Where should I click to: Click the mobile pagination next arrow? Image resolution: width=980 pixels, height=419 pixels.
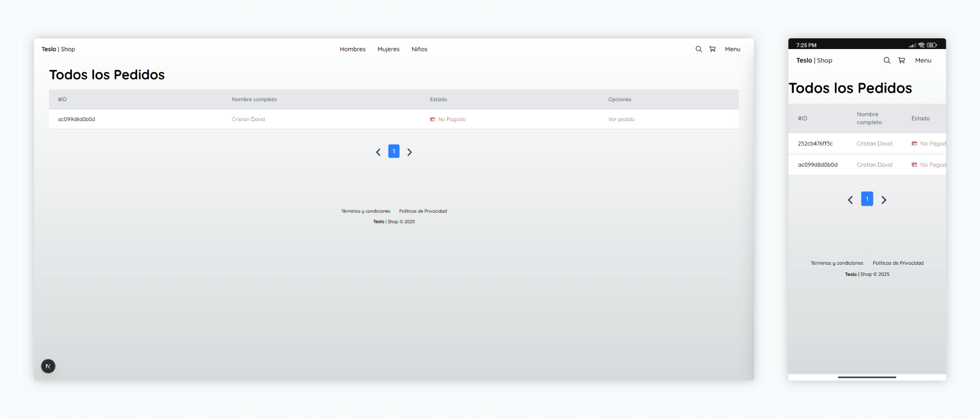(x=884, y=200)
